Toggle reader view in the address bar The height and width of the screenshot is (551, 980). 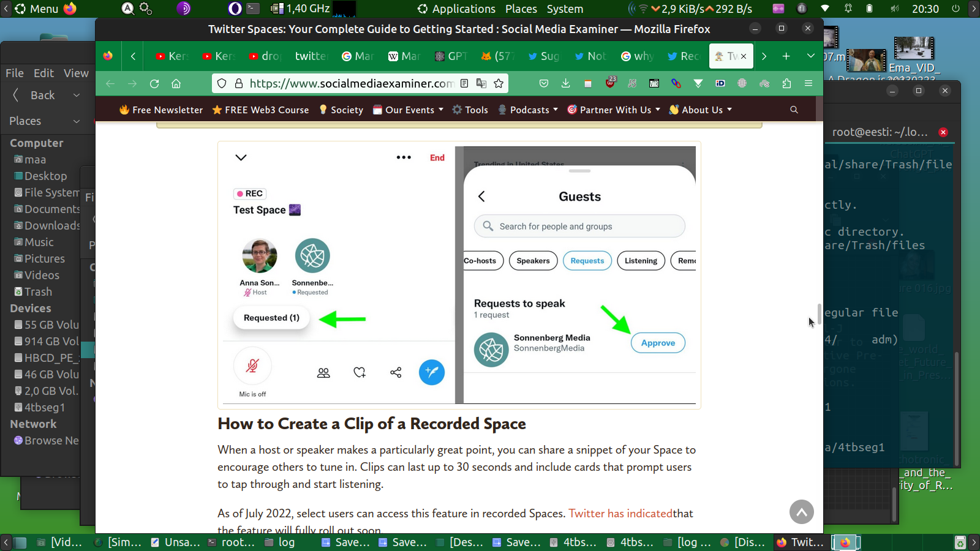pos(464,83)
